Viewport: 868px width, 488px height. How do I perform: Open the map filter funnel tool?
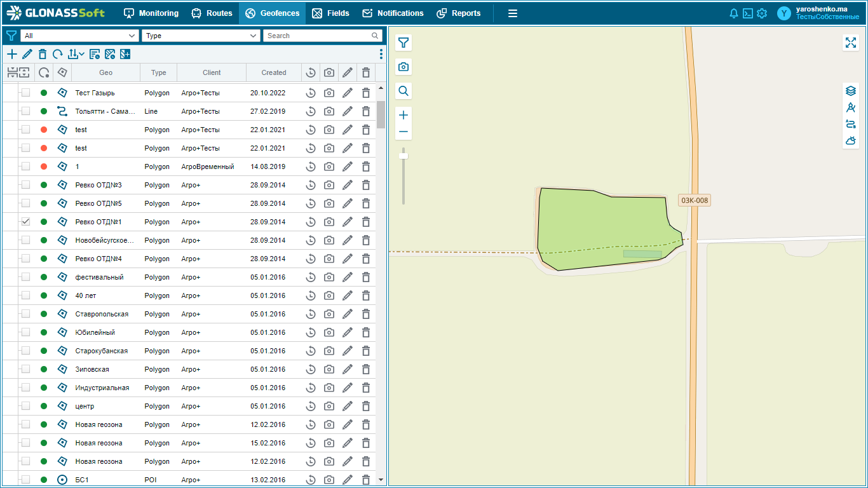(403, 43)
